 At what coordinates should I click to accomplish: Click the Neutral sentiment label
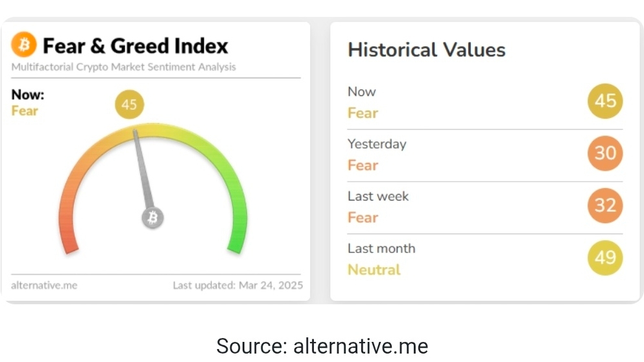(374, 270)
